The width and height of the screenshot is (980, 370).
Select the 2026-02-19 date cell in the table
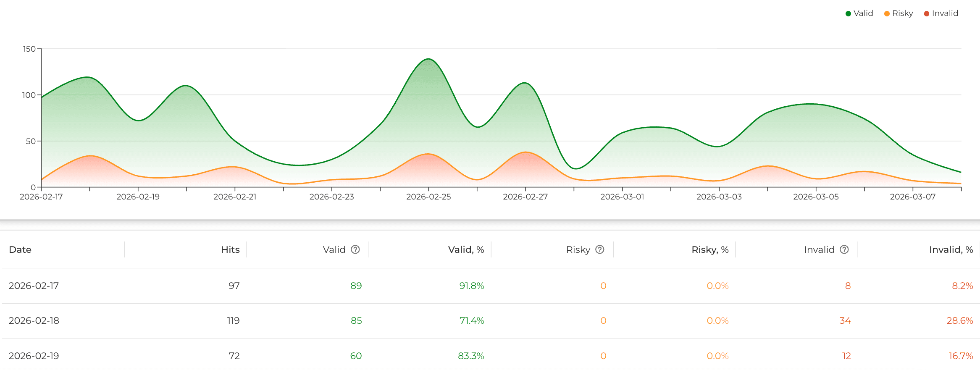coord(34,356)
